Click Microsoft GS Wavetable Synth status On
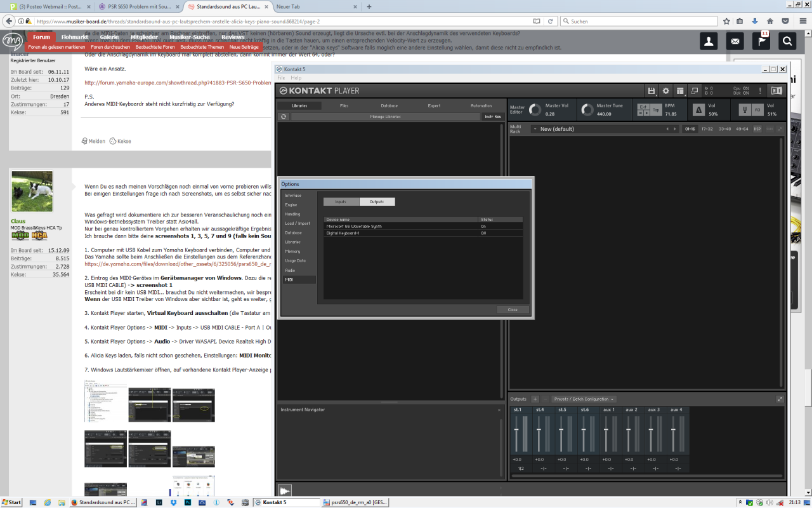Screen dimensions: 812x508 pyautogui.click(x=483, y=226)
